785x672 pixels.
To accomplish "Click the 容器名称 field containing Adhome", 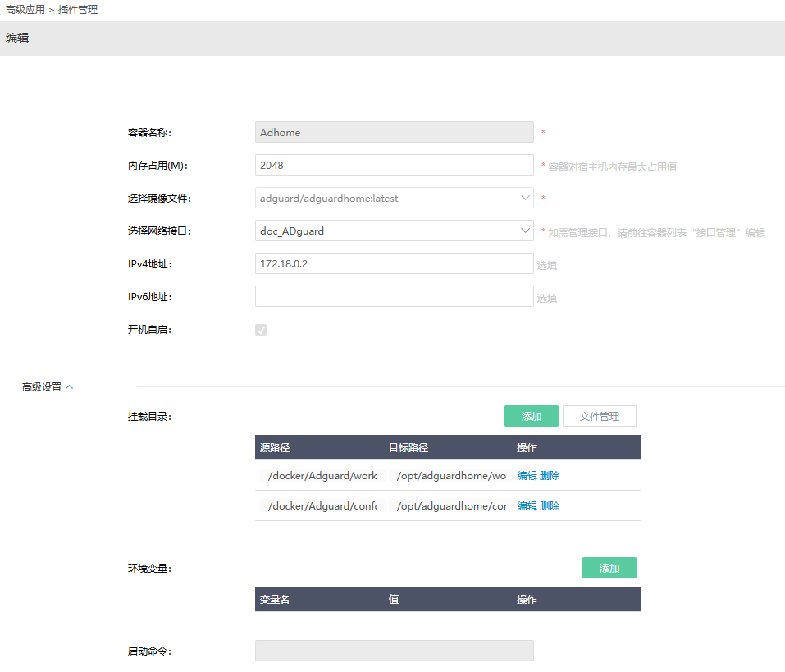I will click(394, 133).
